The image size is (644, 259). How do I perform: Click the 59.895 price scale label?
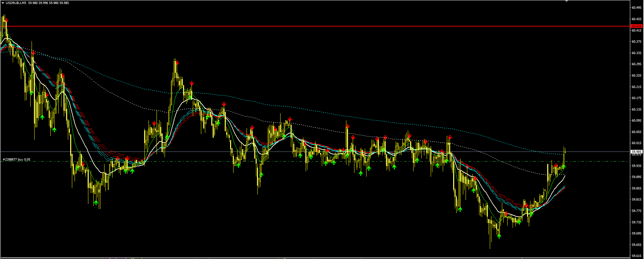pos(636,177)
